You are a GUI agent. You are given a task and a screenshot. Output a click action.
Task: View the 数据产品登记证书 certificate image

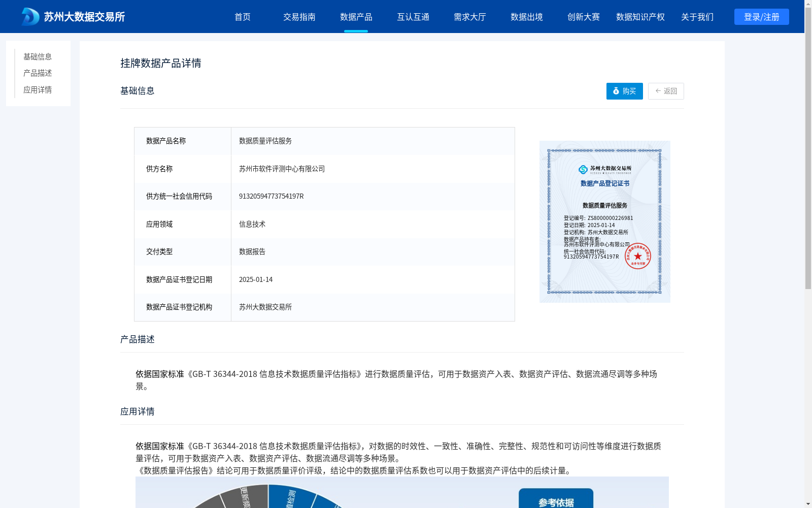click(605, 221)
